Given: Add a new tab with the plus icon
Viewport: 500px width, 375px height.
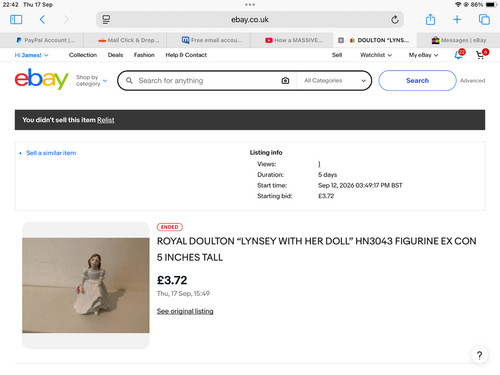Looking at the screenshot, I should point(457,20).
